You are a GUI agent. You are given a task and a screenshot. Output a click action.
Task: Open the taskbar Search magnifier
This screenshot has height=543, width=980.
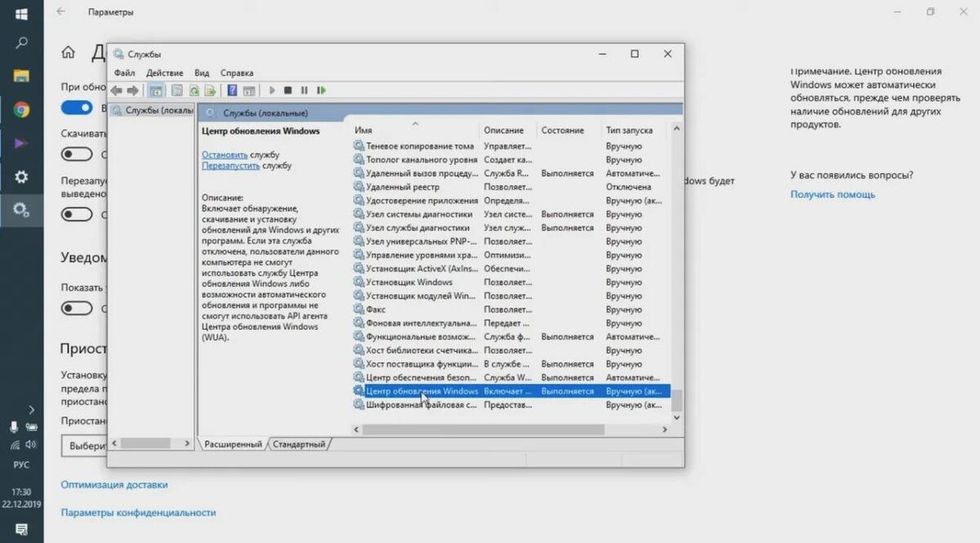point(21,43)
